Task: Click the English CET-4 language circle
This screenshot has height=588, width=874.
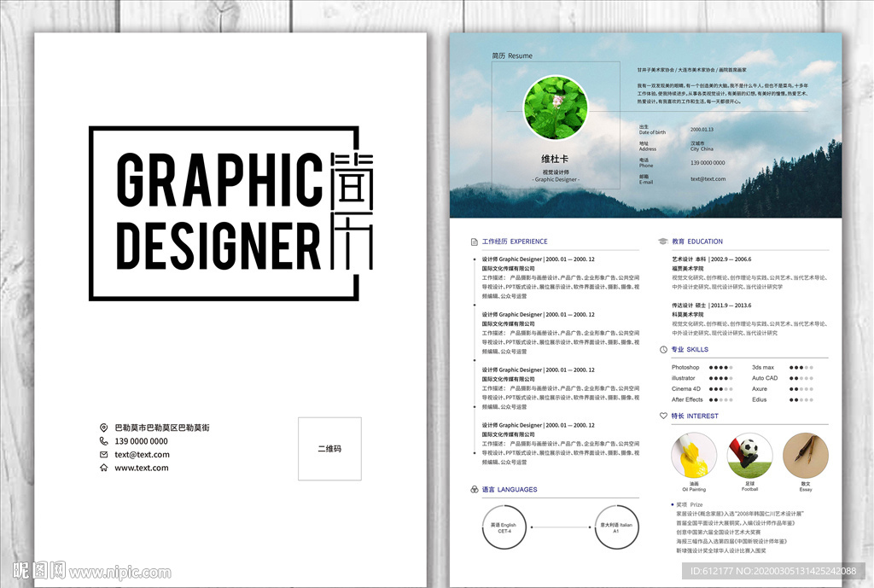Action: [504, 527]
